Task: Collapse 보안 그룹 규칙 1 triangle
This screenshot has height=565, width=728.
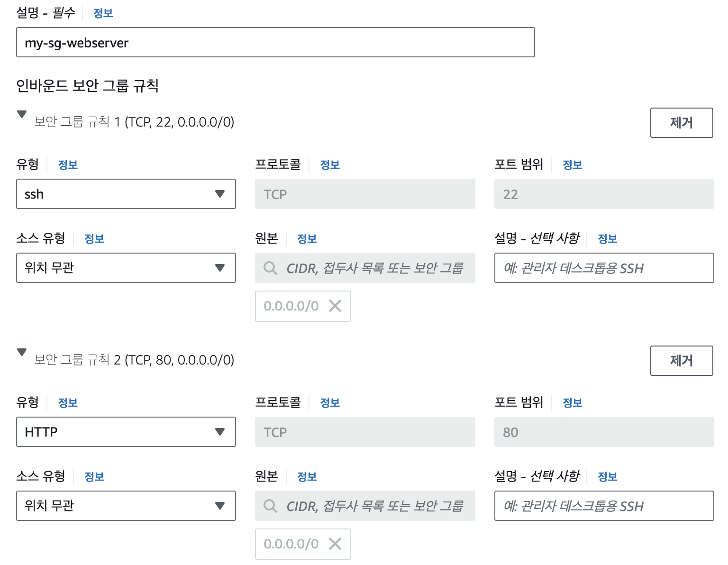Action: (22, 114)
